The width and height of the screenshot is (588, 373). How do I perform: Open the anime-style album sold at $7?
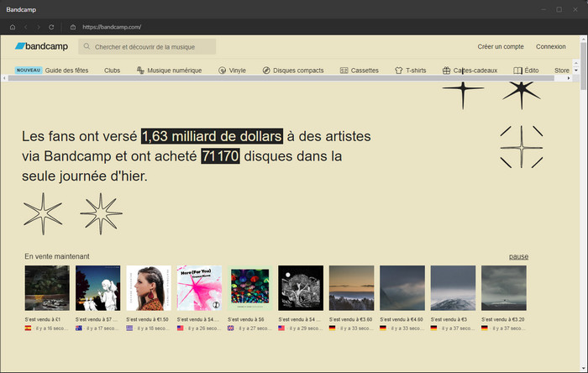point(98,288)
